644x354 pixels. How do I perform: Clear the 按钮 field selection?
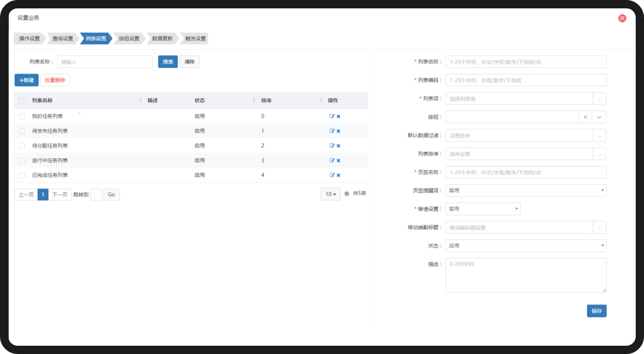point(586,117)
